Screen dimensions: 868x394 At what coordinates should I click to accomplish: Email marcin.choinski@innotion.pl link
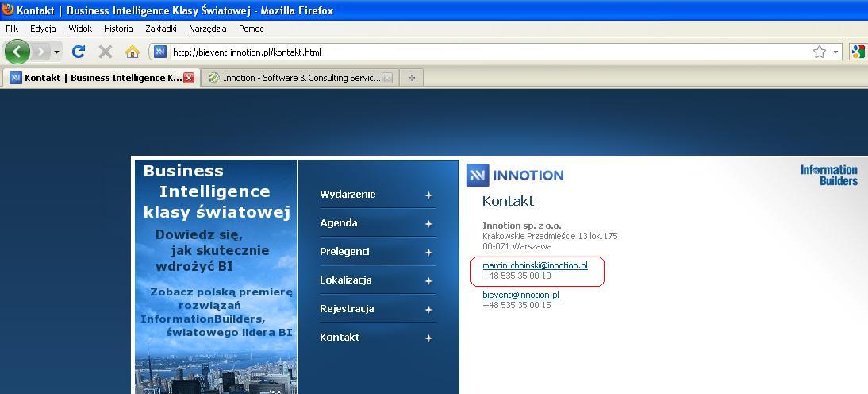click(x=535, y=265)
